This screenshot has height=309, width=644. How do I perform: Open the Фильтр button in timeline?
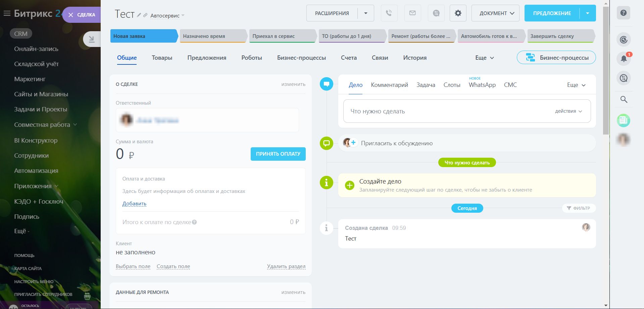[578, 208]
